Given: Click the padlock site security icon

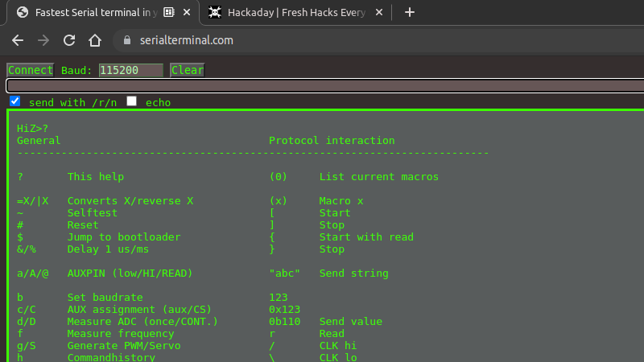Looking at the screenshot, I should click(x=123, y=40).
